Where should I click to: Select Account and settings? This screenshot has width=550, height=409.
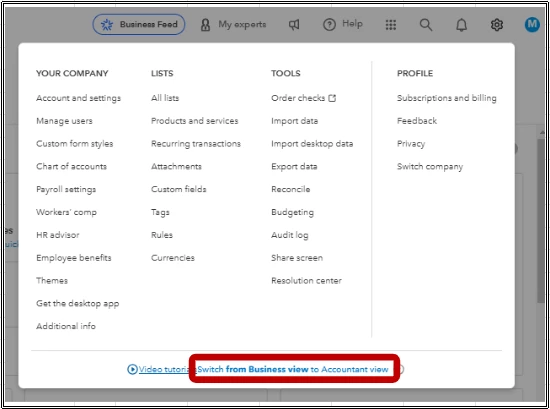click(x=78, y=98)
